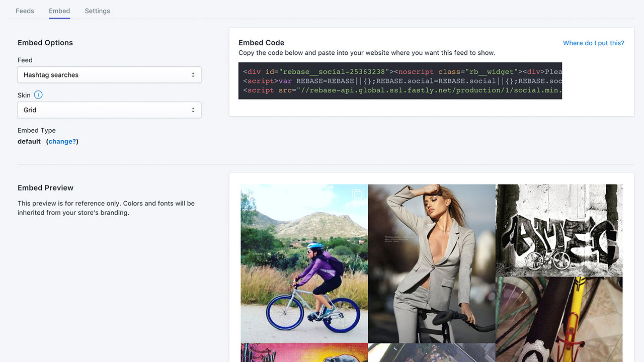Click the graffiti wall image in the preview
This screenshot has width=644, height=362.
559,230
